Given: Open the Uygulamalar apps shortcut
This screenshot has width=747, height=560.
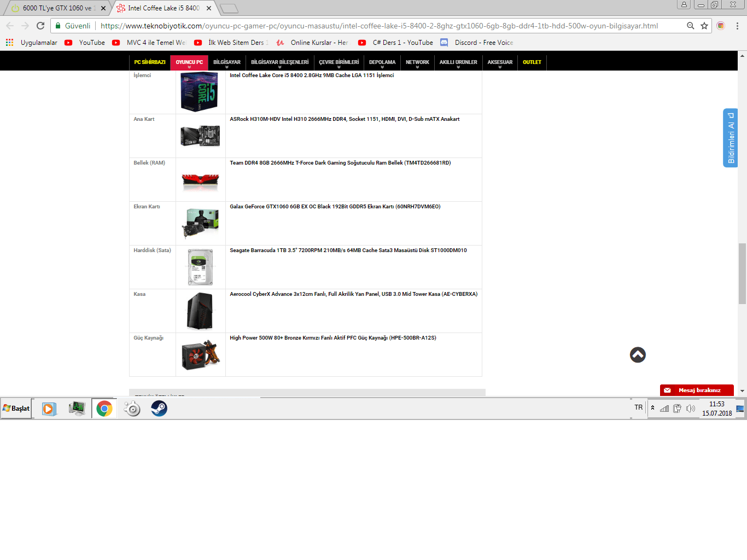Looking at the screenshot, I should pos(32,43).
